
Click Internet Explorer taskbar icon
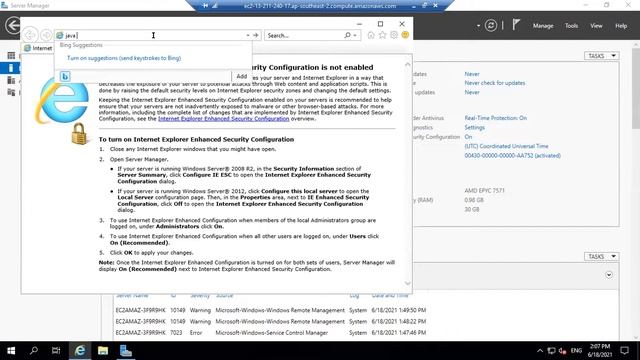point(80,351)
